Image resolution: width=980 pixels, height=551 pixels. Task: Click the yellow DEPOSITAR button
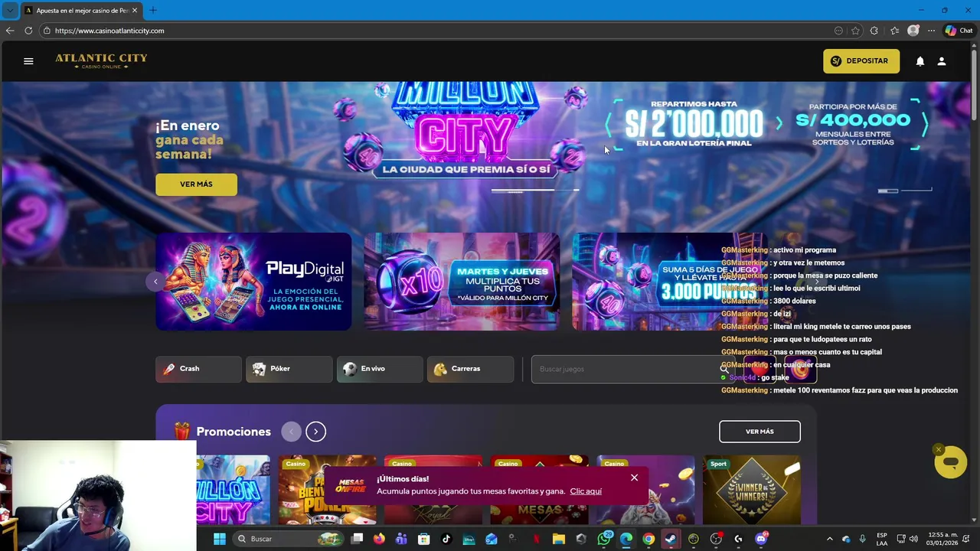pyautogui.click(x=861, y=61)
